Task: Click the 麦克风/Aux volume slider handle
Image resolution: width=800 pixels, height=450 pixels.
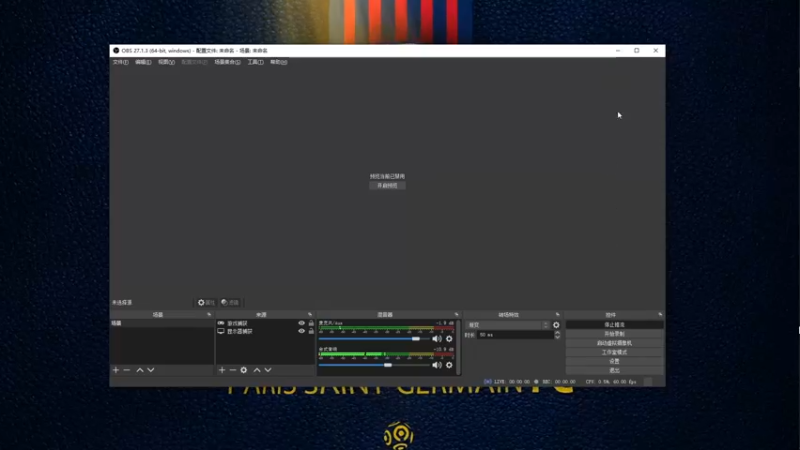Action: tap(416, 339)
